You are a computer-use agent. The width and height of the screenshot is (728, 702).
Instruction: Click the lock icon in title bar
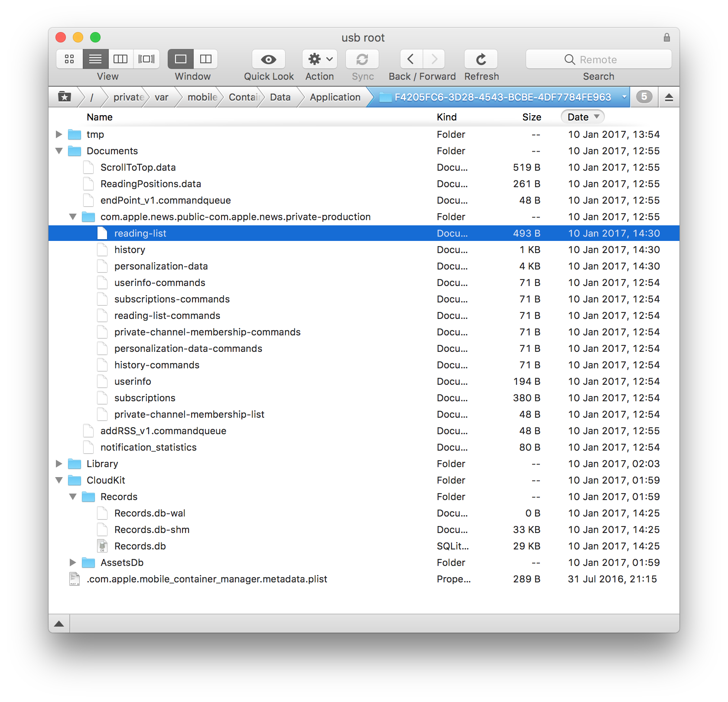click(667, 38)
